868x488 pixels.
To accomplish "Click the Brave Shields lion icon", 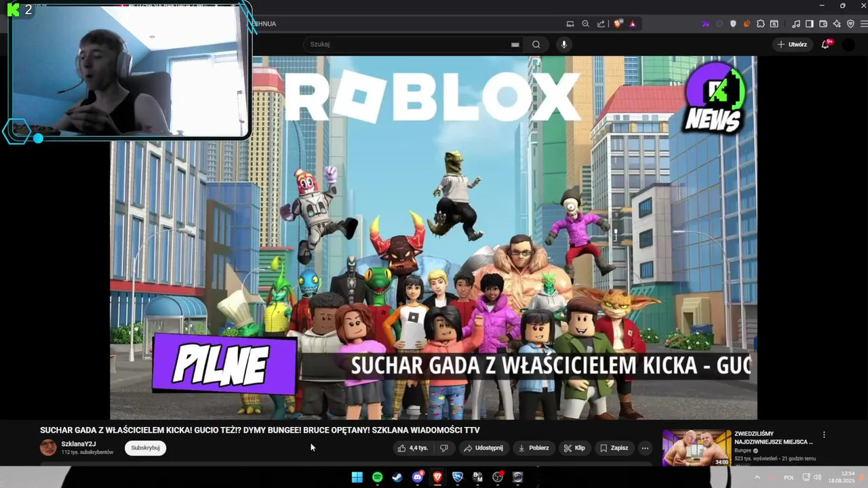I will (617, 24).
